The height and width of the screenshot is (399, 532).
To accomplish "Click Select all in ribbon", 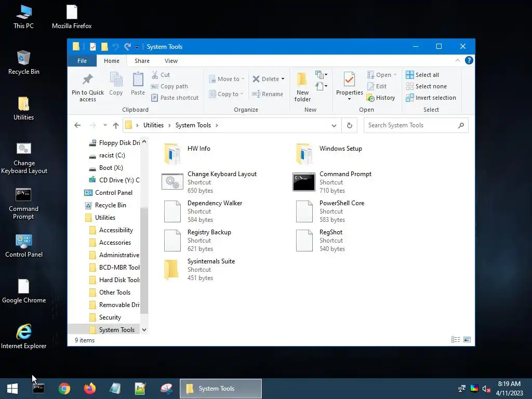I will pos(422,75).
